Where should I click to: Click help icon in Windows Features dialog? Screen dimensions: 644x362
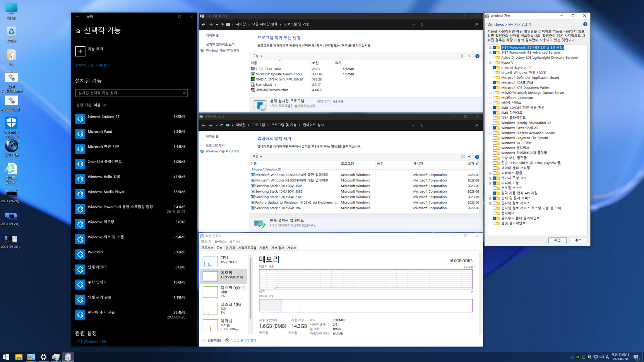point(585,24)
